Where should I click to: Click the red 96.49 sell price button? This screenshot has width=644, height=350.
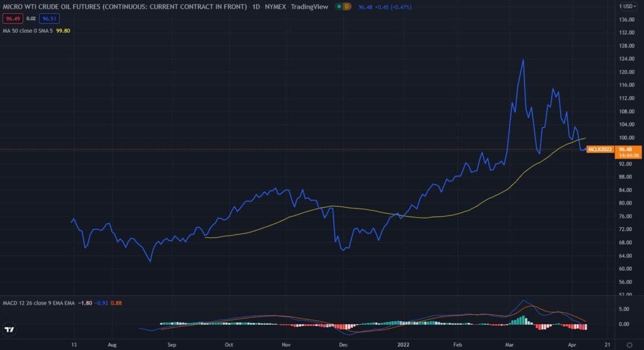(x=12, y=19)
